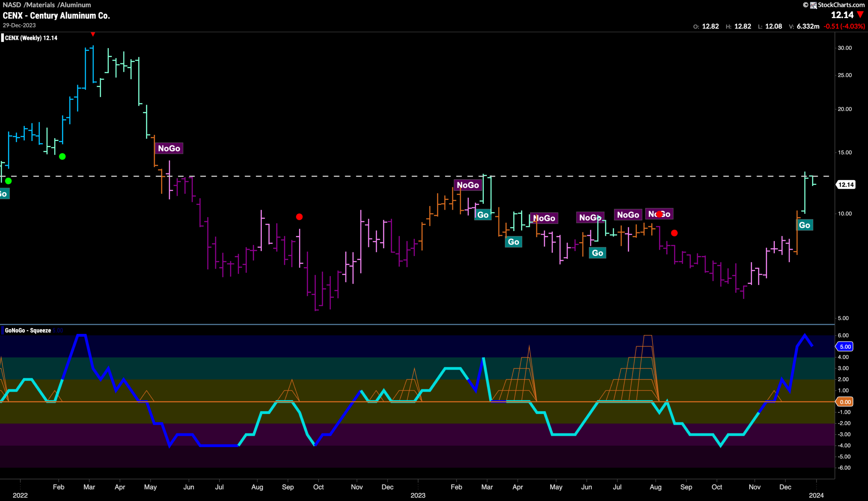Click the 30.00 price axis label

(845, 48)
